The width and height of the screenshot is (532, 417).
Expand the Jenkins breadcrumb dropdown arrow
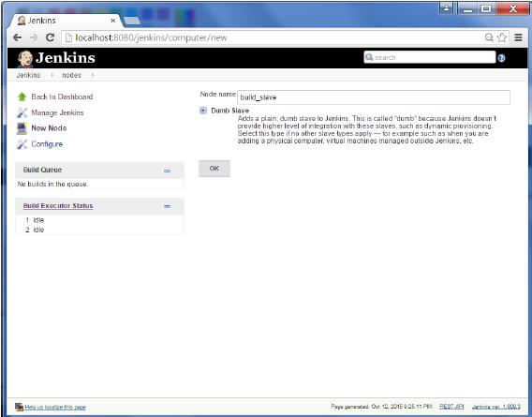pyautogui.click(x=52, y=75)
